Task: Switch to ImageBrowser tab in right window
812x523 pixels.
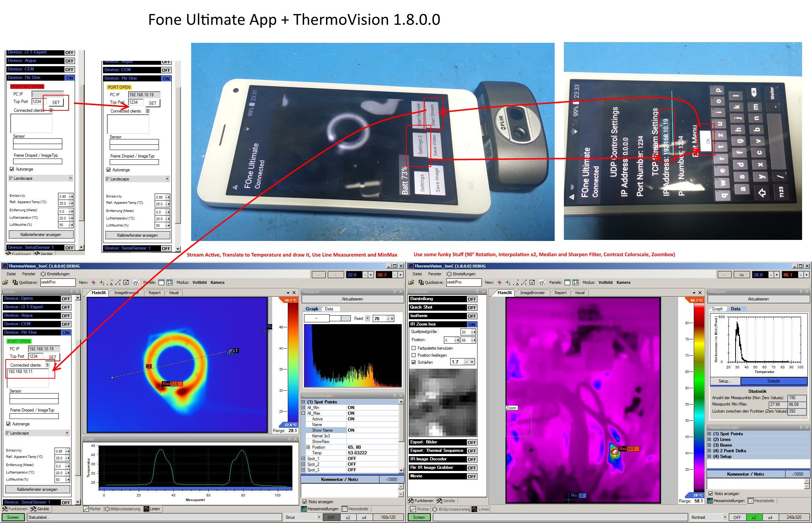Action: (x=532, y=293)
